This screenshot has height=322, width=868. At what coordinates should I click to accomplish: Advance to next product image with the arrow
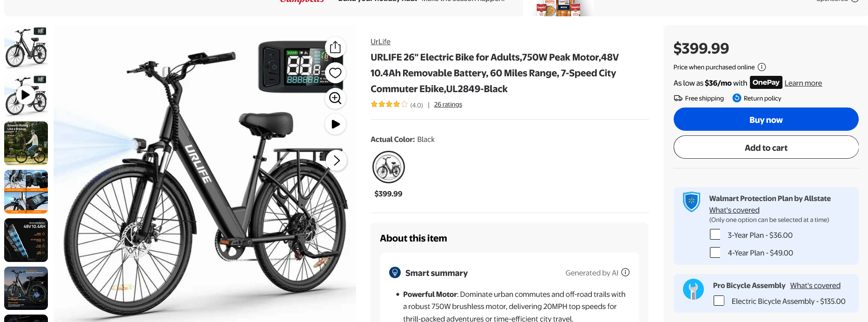(336, 160)
